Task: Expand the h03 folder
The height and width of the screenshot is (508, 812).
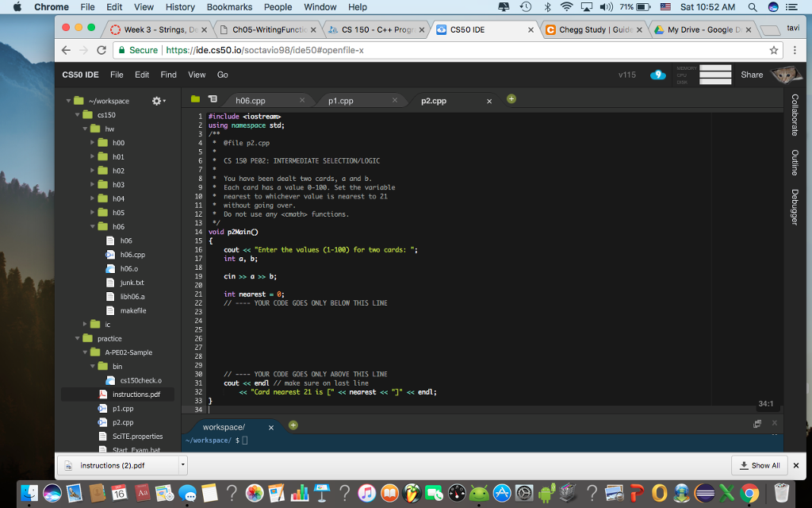Action: 94,185
